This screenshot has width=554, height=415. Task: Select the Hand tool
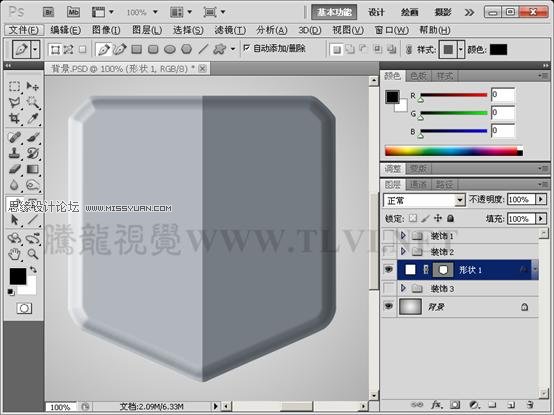point(14,254)
